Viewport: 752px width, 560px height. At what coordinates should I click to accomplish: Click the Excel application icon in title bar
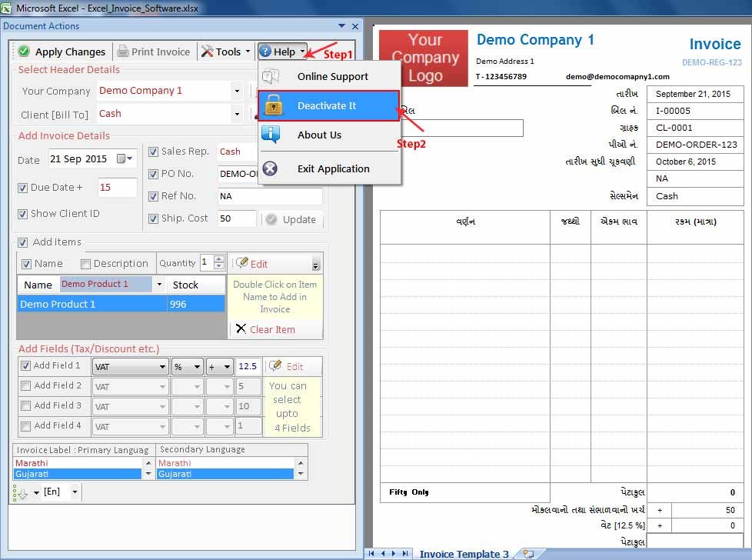click(6, 8)
